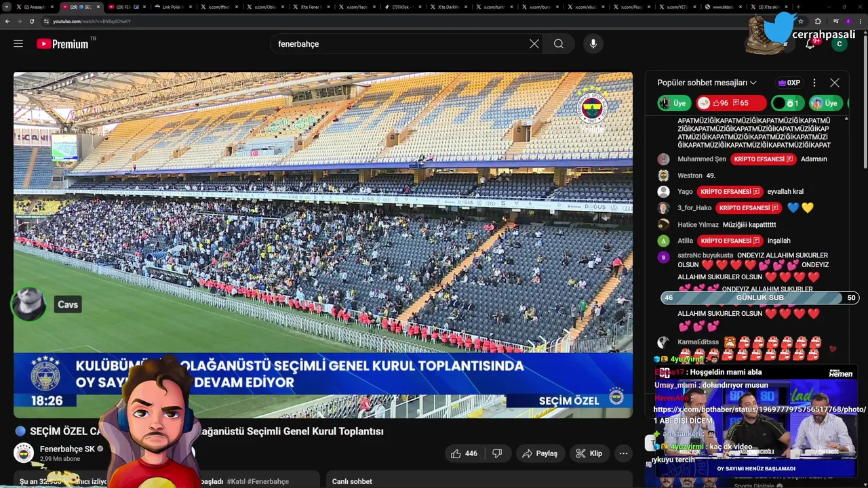This screenshot has width=868, height=488.
Task: Share video with Paylaş button
Action: coord(540,453)
